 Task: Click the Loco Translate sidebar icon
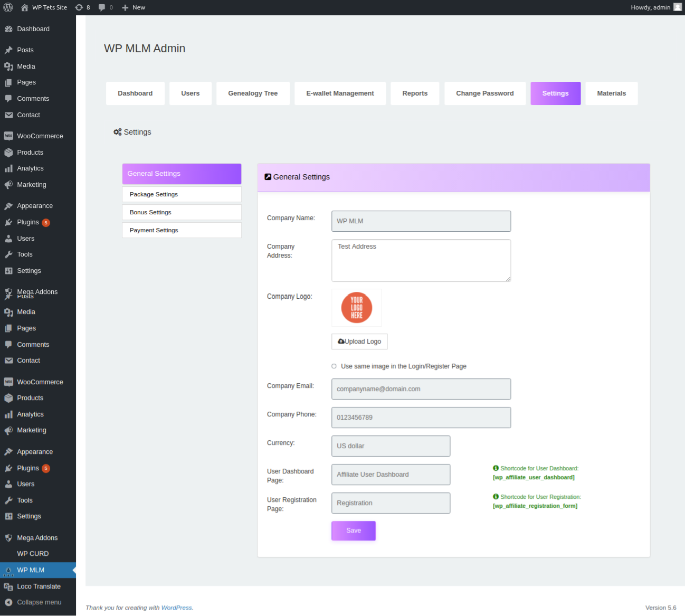(8, 586)
